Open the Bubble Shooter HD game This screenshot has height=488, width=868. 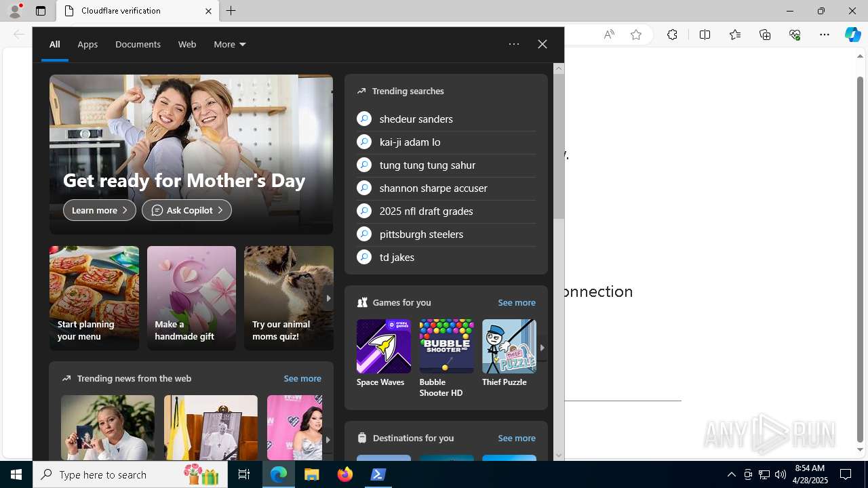point(446,359)
